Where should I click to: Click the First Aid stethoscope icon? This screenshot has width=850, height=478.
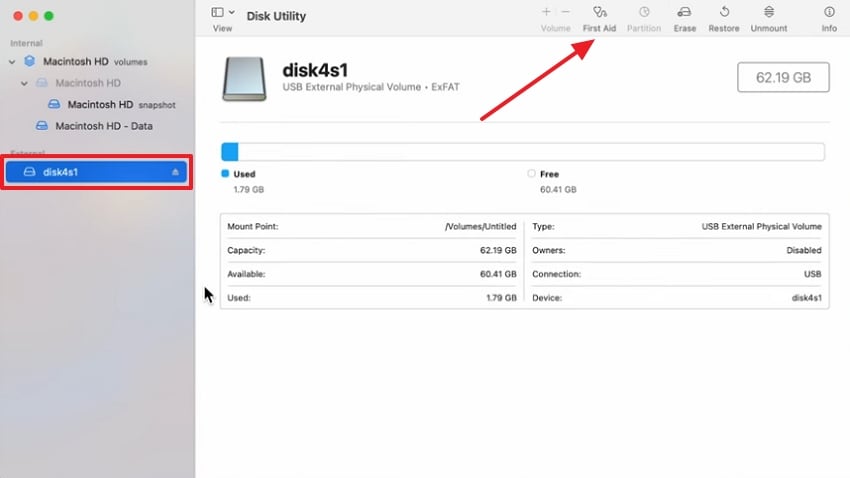pyautogui.click(x=600, y=12)
